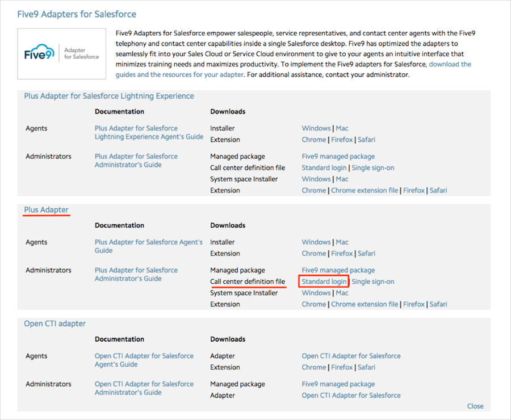Download Five9 managed package in Open CTI section
Viewport: 511px width, 420px height.
click(338, 384)
